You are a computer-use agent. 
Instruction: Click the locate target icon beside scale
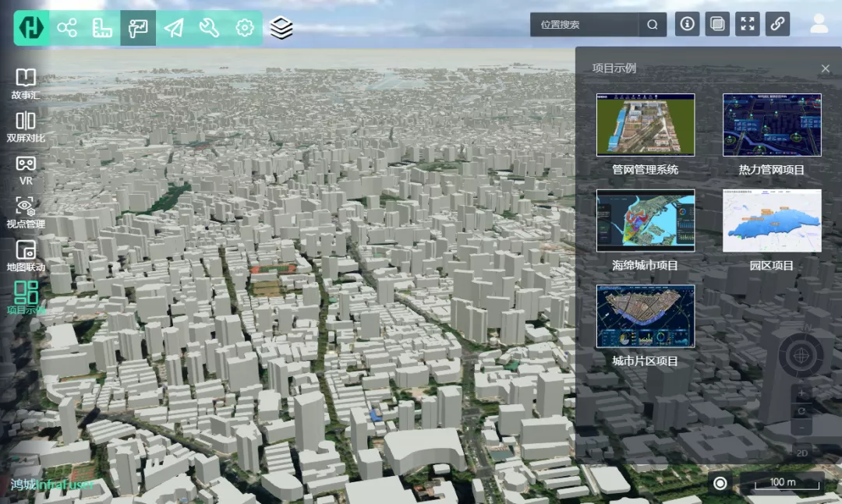[x=720, y=483]
